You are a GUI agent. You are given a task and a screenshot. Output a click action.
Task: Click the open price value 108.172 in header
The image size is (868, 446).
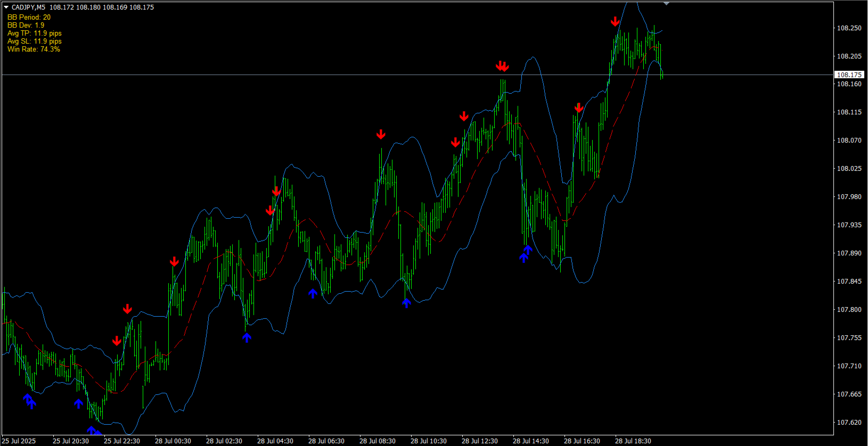click(x=62, y=7)
